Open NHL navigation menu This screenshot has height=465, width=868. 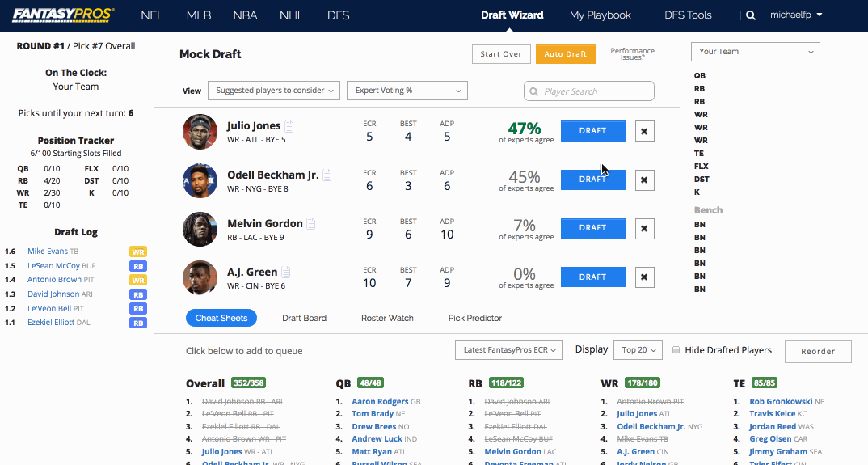(x=292, y=15)
